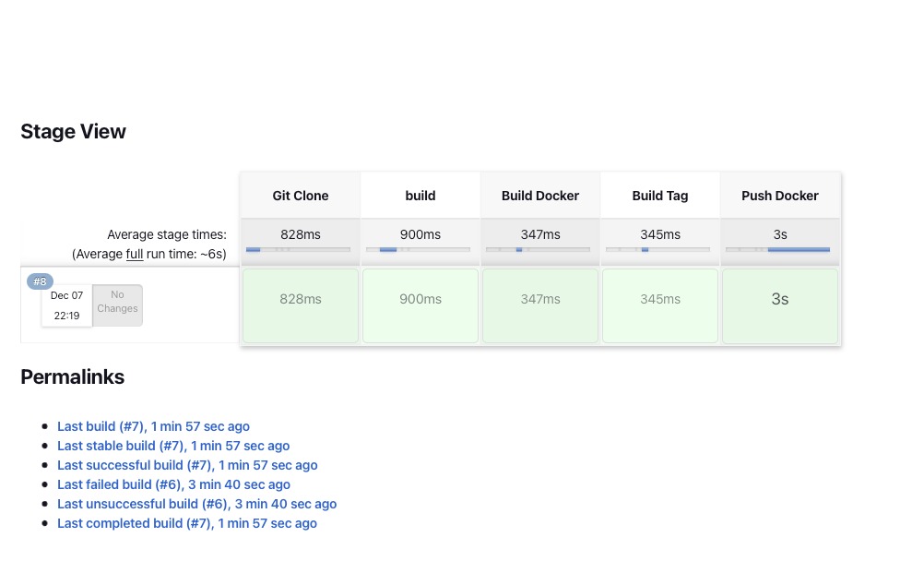Open the Last failed build (#6) permalink
The height and width of the screenshot is (585, 924).
(x=173, y=484)
